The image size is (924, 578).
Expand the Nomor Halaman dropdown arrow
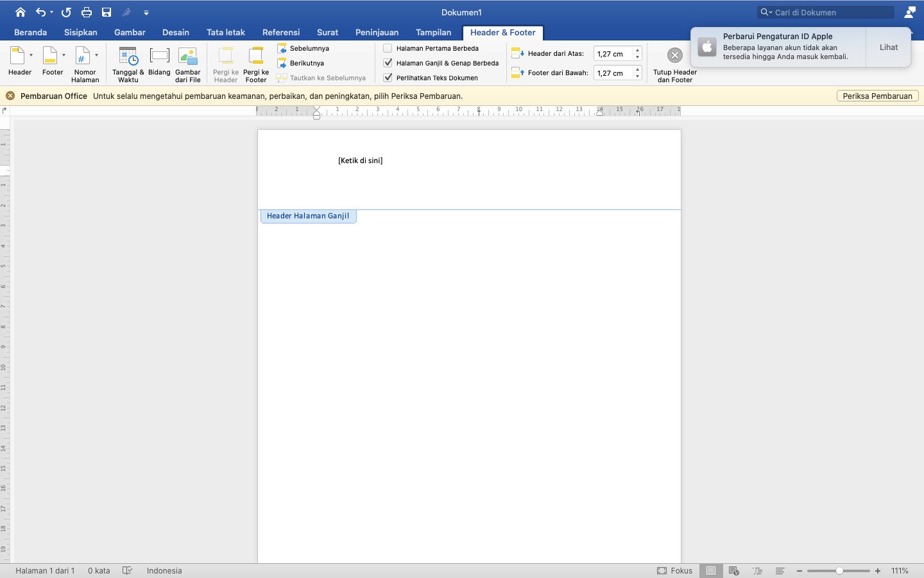tap(96, 55)
